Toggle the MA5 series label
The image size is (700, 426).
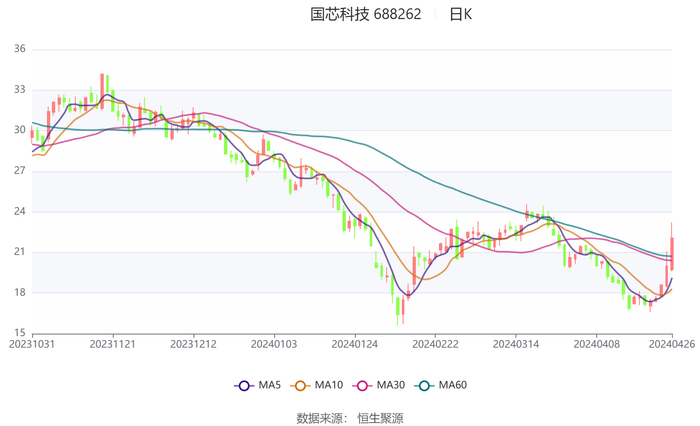point(270,385)
